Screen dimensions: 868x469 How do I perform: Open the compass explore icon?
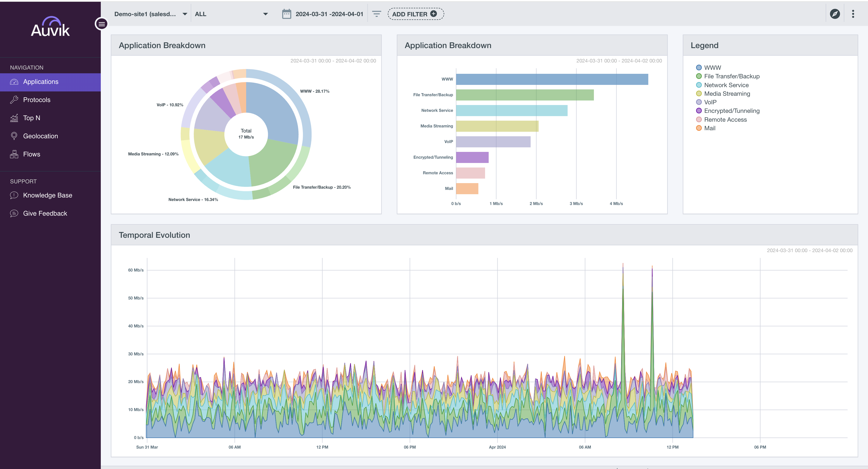pyautogui.click(x=835, y=14)
